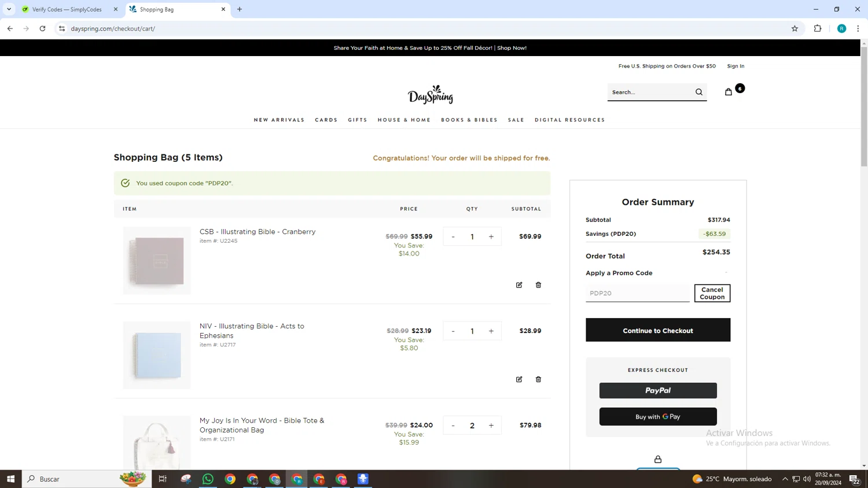The image size is (868, 488).
Task: Open WhatsApp from the taskbar
Action: [x=208, y=479]
